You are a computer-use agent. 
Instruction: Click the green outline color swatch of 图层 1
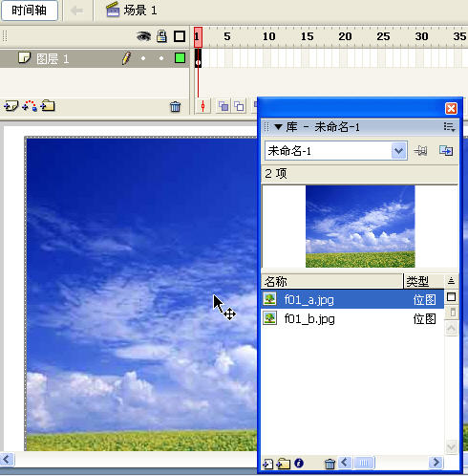(180, 58)
